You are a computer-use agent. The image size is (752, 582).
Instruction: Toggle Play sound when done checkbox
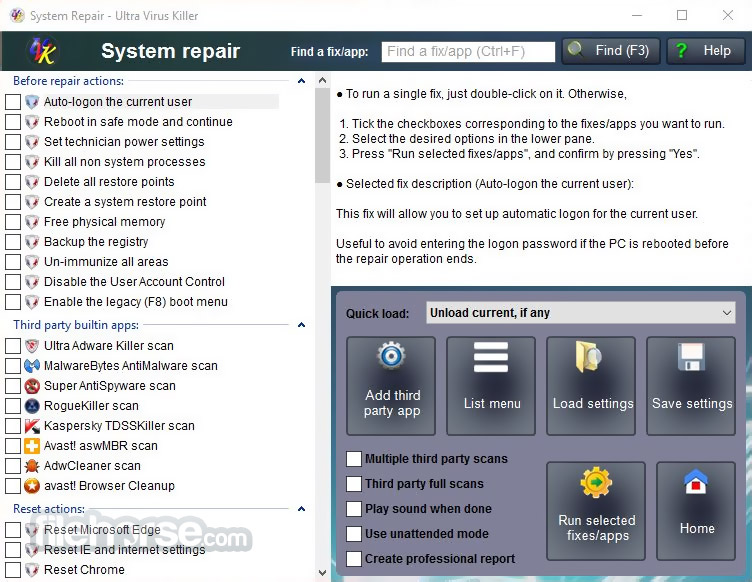[354, 509]
